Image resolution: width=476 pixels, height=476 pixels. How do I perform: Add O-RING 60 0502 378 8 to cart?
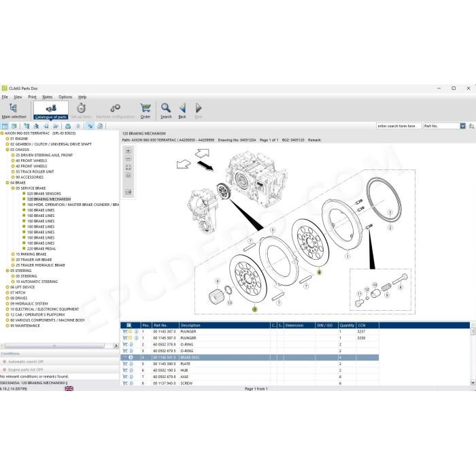(x=124, y=345)
